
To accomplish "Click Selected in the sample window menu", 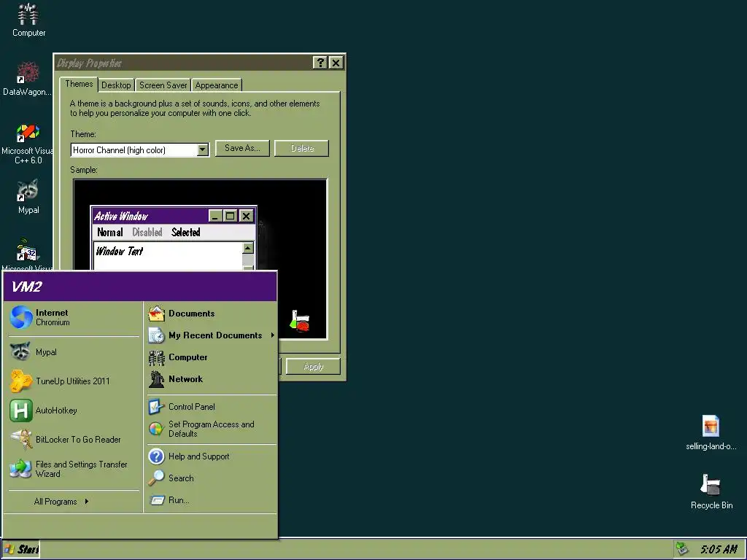I will pos(186,233).
